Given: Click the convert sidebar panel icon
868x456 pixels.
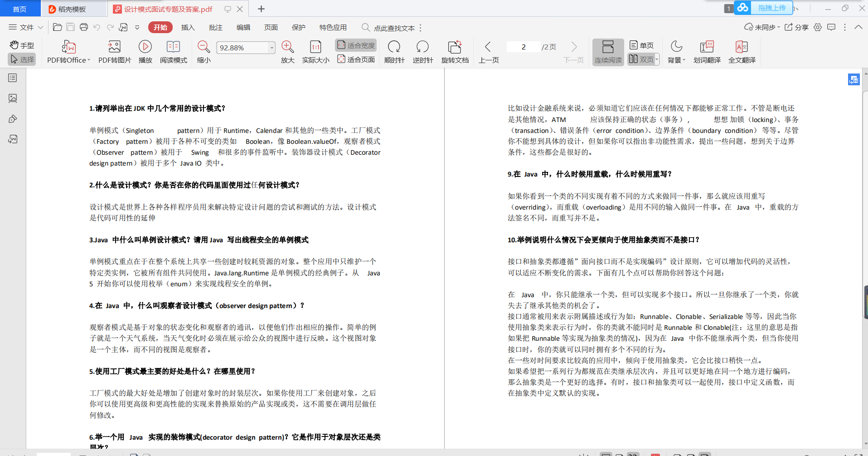Looking at the screenshot, I should click(13, 139).
